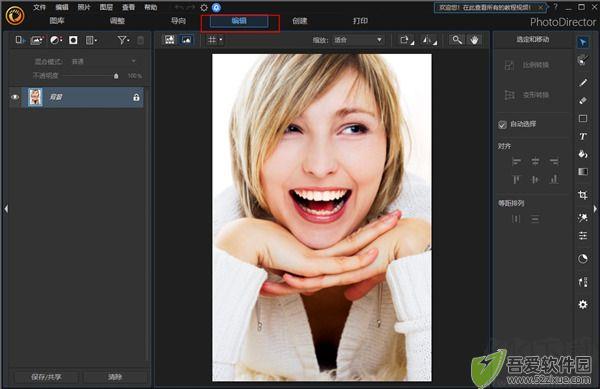Screen dimensions: 600x389
Task: Close the welcome tutorial banner
Action: click(x=540, y=7)
